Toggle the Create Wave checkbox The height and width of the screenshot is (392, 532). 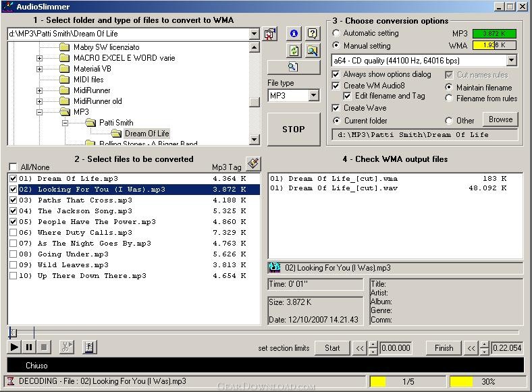click(x=336, y=108)
